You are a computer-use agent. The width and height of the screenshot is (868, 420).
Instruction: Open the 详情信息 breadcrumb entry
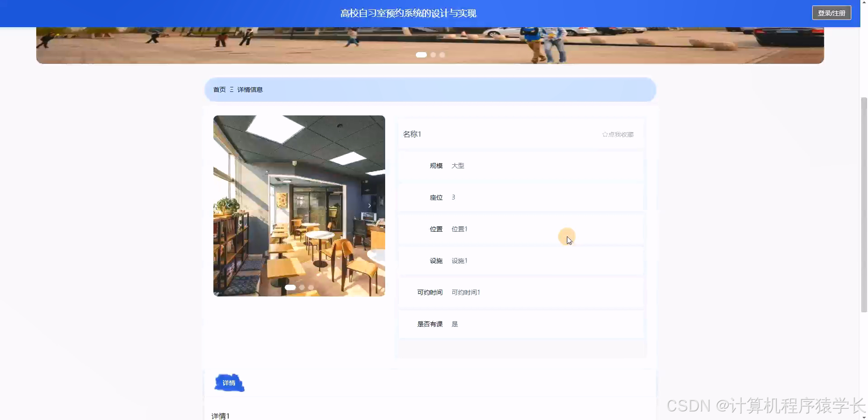click(250, 89)
